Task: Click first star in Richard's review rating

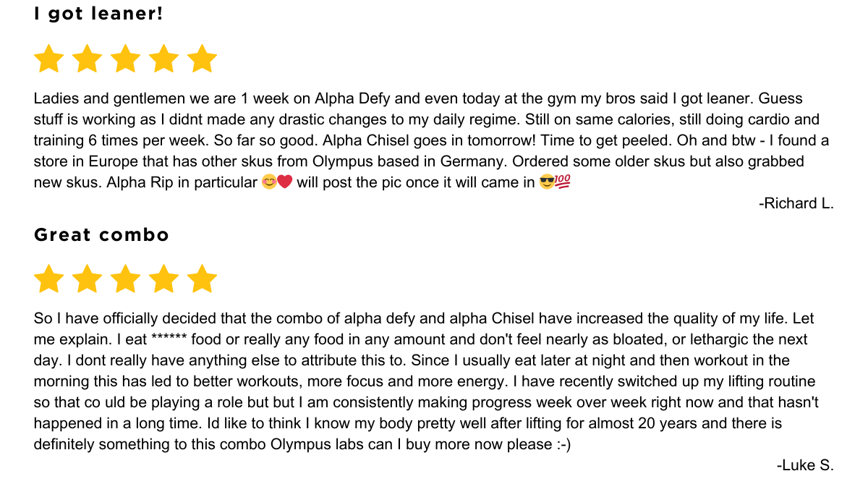Action: tap(49, 59)
